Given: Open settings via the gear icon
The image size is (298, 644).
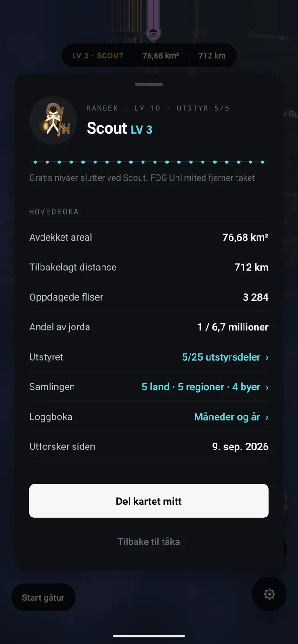Looking at the screenshot, I should click(x=269, y=594).
